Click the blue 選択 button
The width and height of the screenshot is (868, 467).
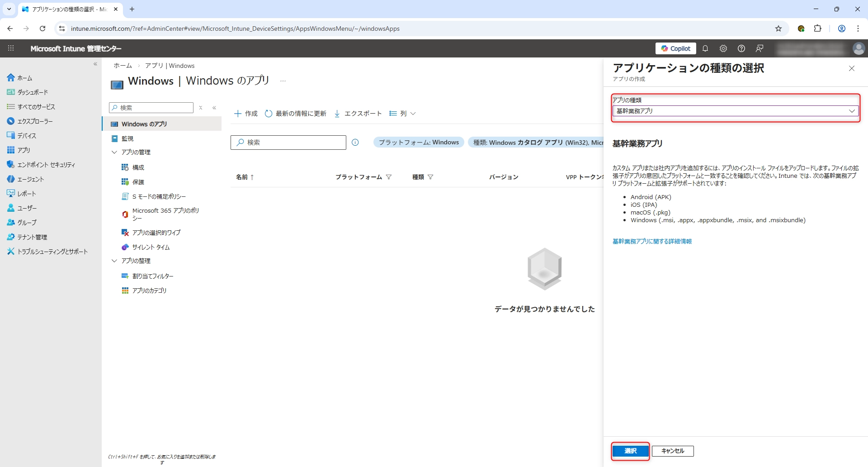pos(630,451)
